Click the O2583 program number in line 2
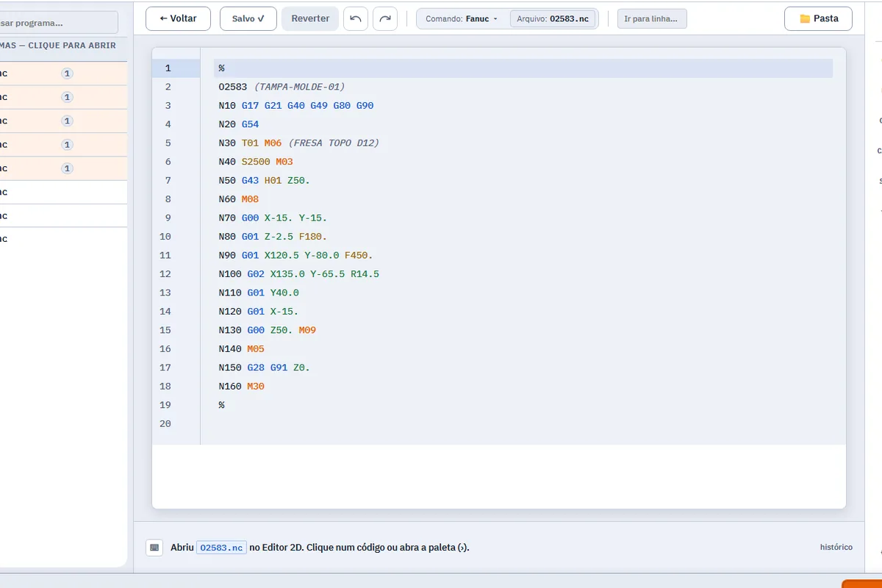 coord(233,87)
